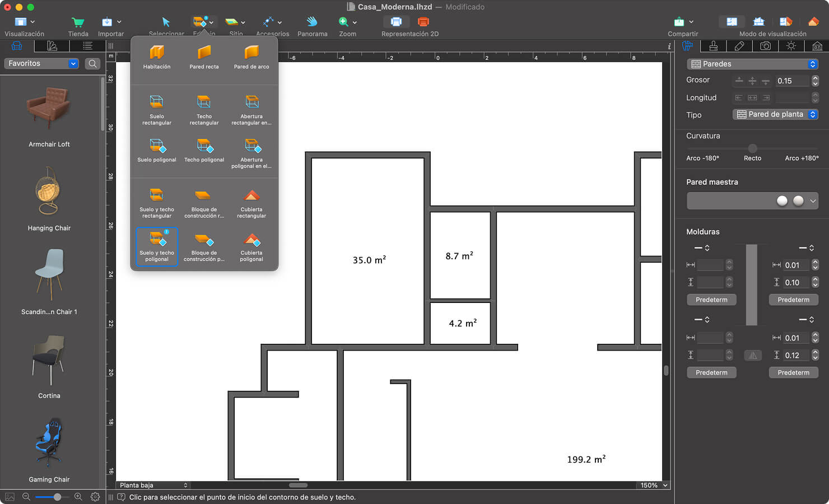
Task: Open the Paredes object type dropdown
Action: 753,64
